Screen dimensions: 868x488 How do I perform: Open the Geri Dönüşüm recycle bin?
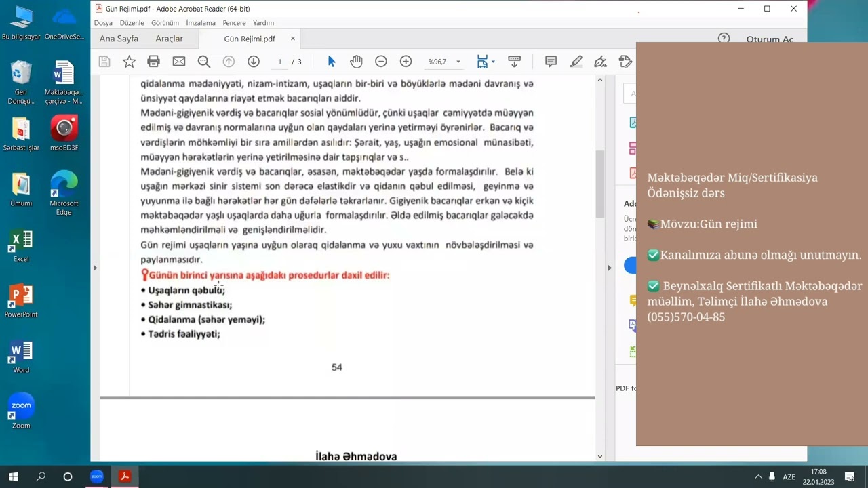pos(21,83)
